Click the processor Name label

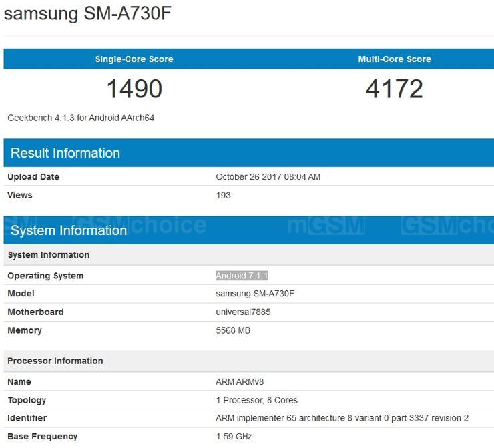click(x=19, y=381)
